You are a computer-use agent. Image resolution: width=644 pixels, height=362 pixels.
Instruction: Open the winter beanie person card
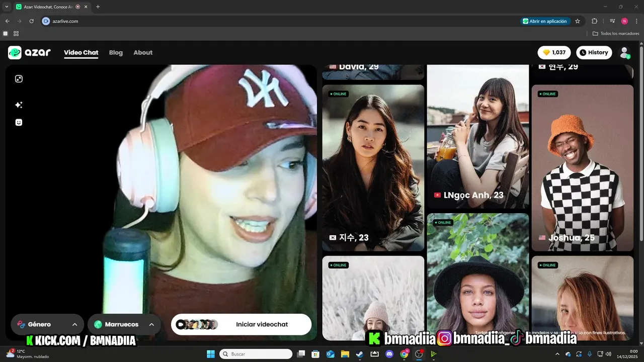click(373, 298)
